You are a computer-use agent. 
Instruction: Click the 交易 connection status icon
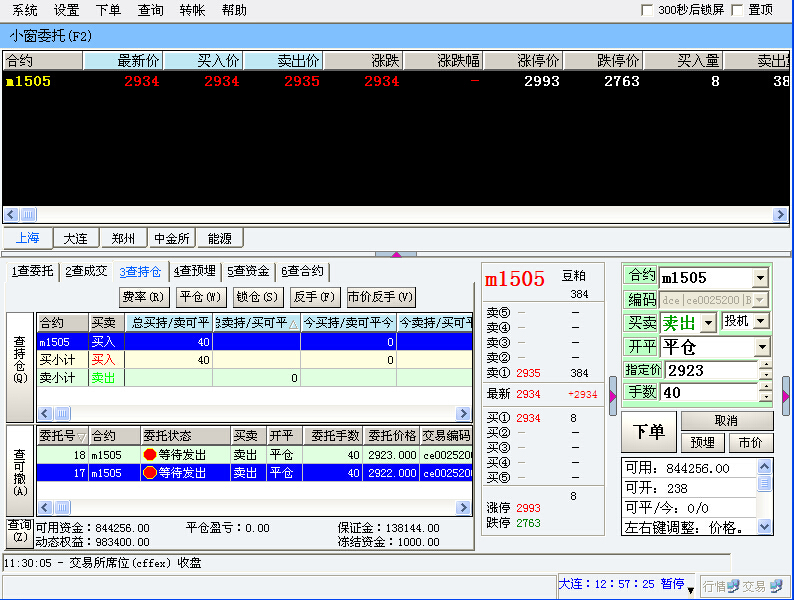click(x=774, y=586)
